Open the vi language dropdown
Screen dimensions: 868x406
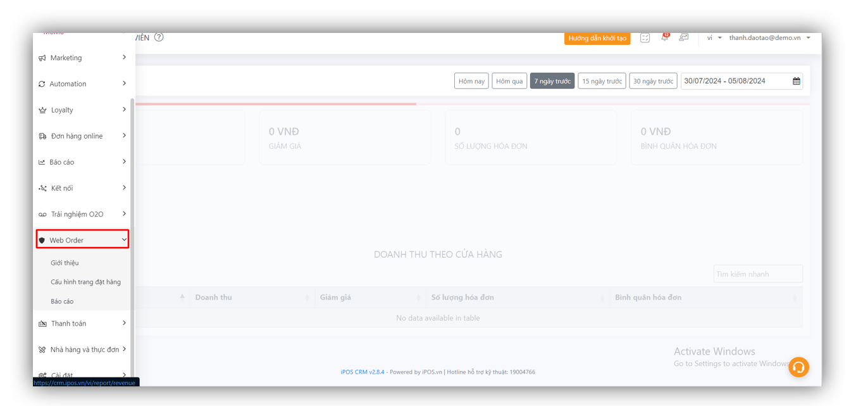pyautogui.click(x=714, y=38)
